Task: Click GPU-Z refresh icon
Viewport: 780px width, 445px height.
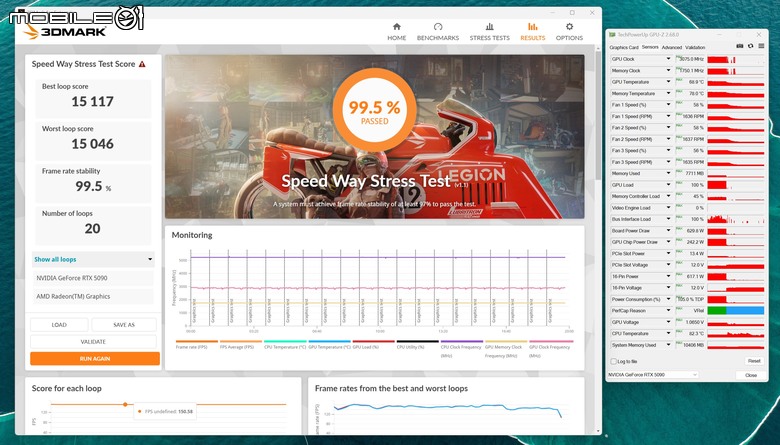Action: point(750,46)
